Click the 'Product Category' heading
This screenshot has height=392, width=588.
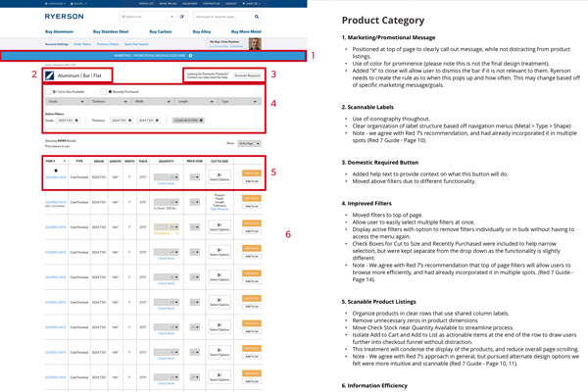point(383,21)
